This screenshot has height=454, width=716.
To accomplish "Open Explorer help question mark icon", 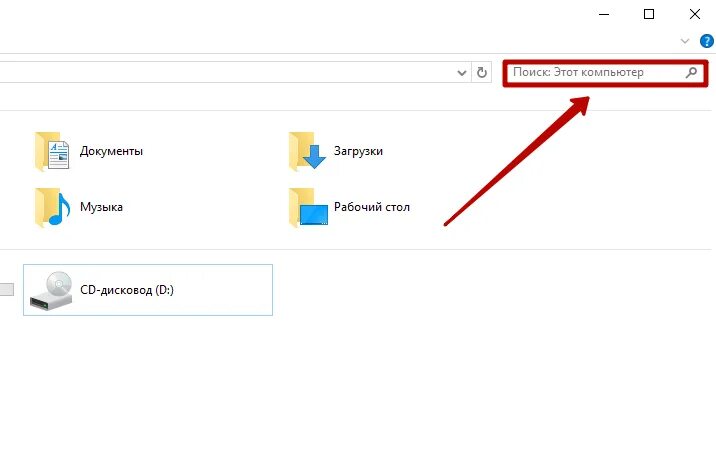I will tap(706, 41).
